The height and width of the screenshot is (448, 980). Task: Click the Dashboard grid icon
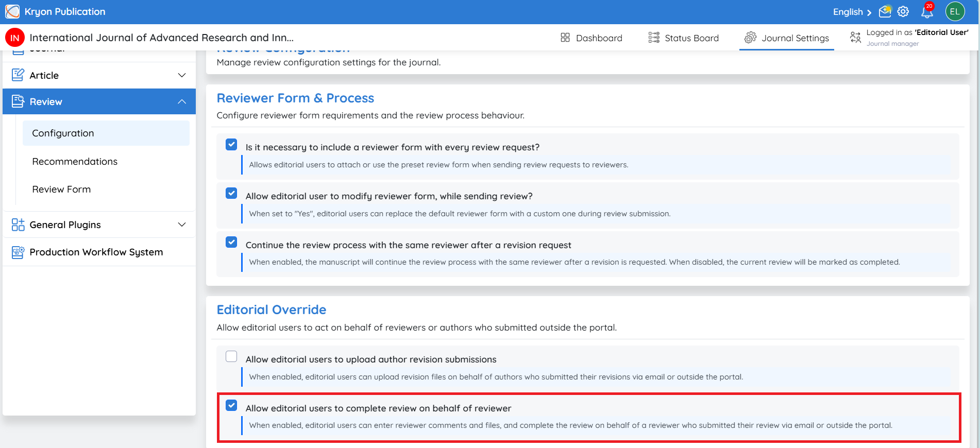[565, 38]
